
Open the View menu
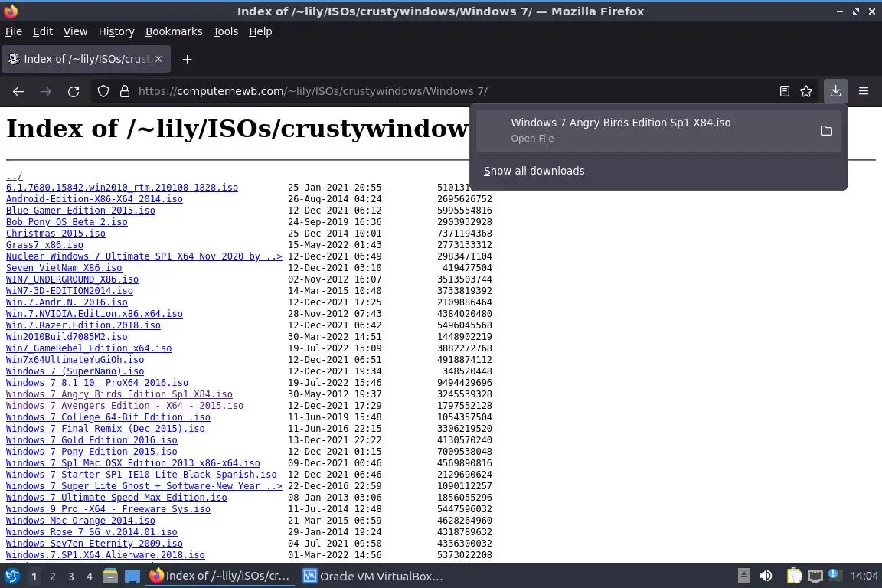tap(75, 31)
